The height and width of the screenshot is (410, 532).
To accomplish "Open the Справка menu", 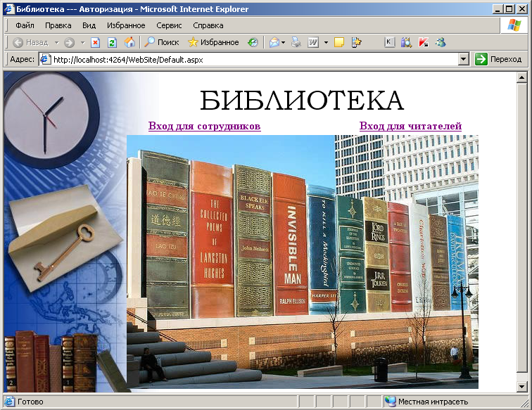I will pos(208,25).
